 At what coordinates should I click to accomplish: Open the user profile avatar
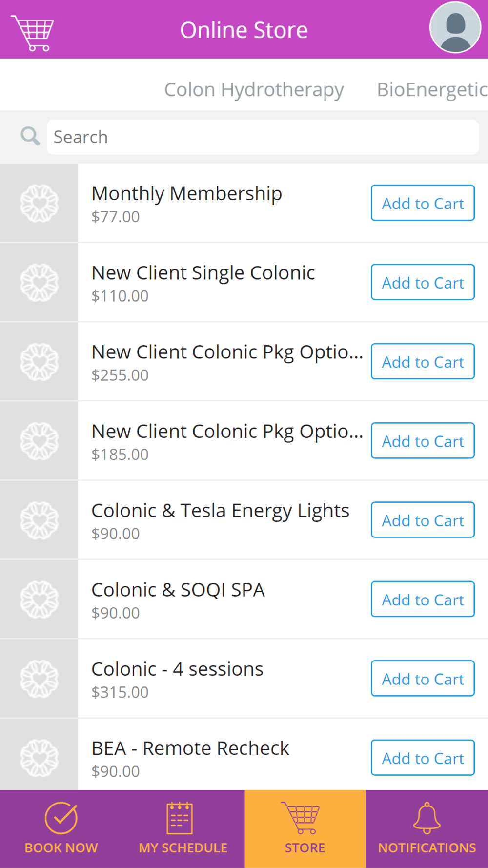(x=455, y=27)
